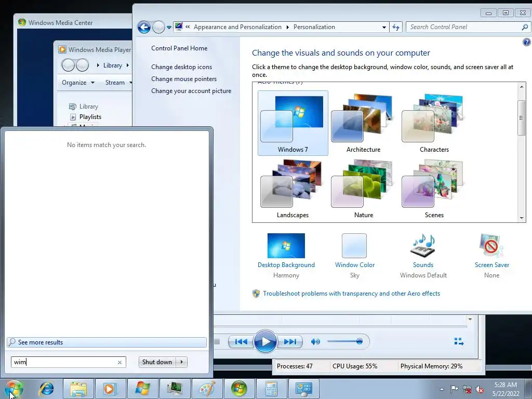Select the Nature theme
Viewport: 532px width, 399px height.
tap(363, 189)
